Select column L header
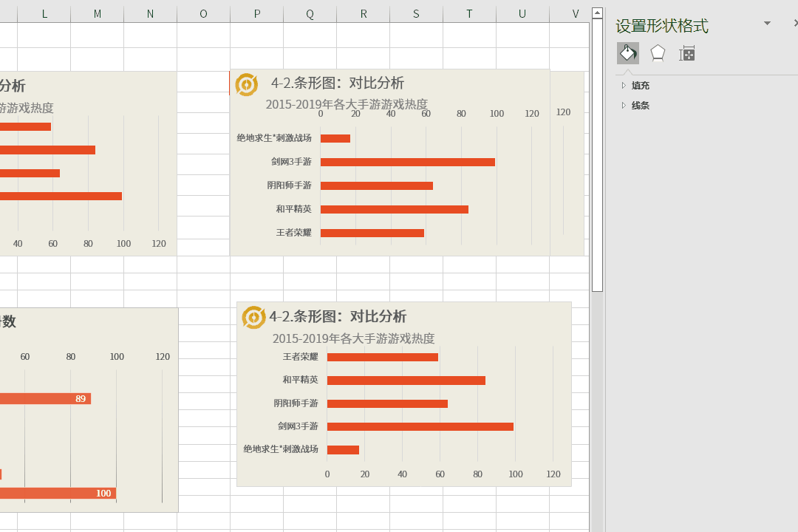This screenshot has width=798, height=532. coord(44,14)
